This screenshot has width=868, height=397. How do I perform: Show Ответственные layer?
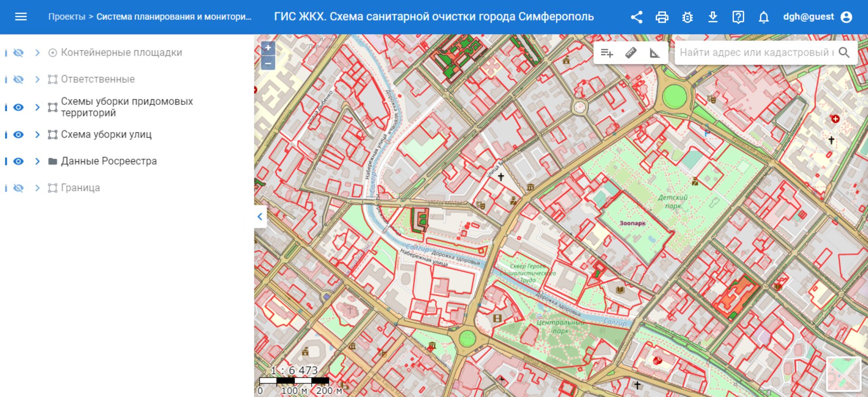[x=18, y=79]
